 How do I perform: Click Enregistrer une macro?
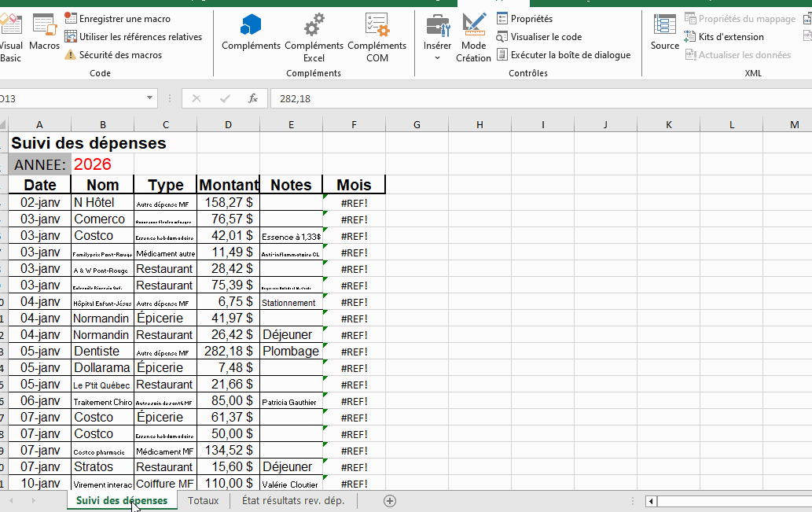coord(124,19)
